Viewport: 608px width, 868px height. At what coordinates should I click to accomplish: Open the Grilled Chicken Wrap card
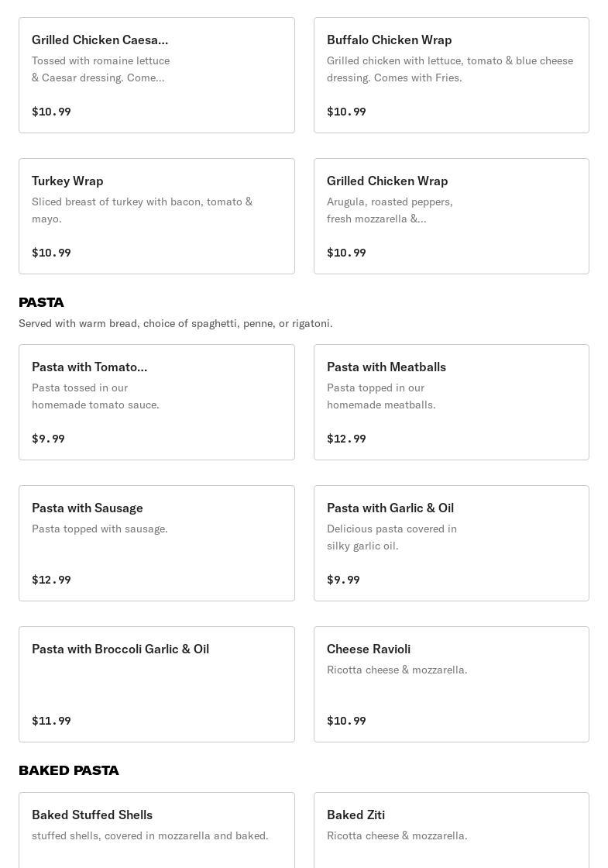point(451,216)
